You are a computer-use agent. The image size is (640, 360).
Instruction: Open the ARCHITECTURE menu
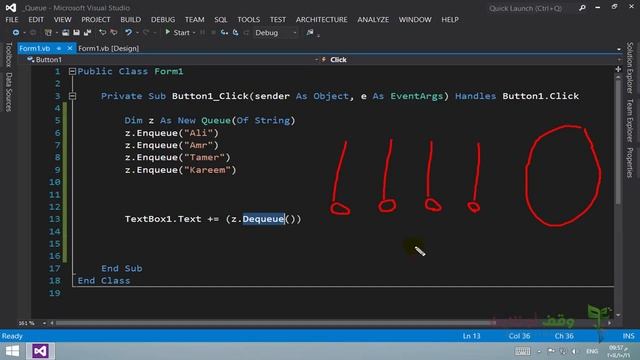click(x=322, y=20)
